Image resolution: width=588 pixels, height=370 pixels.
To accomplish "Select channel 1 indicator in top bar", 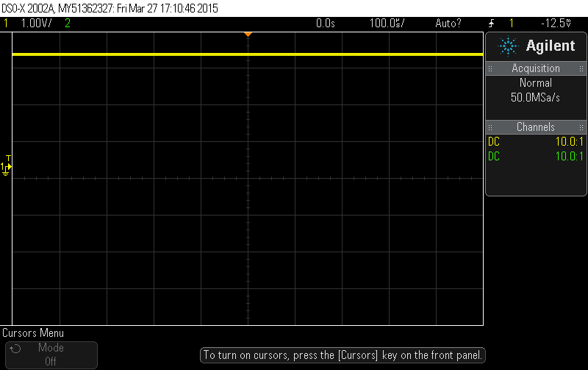I will point(6,24).
